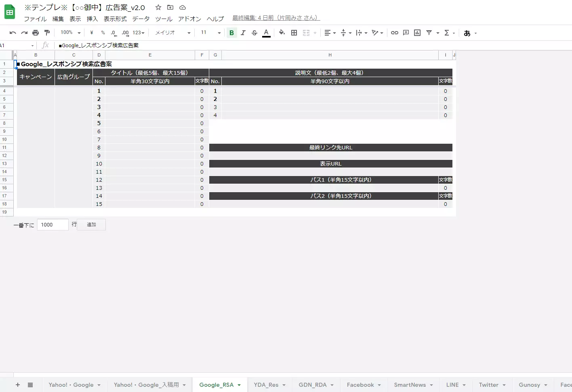572x392 pixels.
Task: Open the データ menu
Action: [141, 19]
